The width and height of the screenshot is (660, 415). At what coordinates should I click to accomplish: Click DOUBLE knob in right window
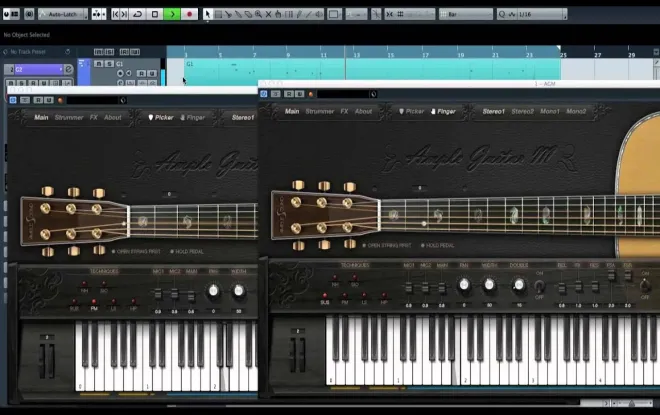[x=519, y=285]
